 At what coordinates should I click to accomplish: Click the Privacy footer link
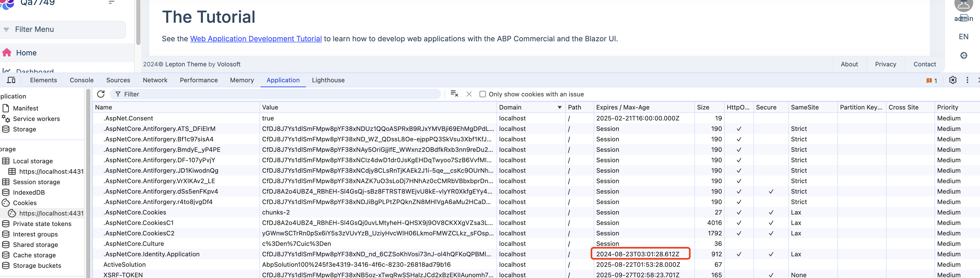pos(885,64)
